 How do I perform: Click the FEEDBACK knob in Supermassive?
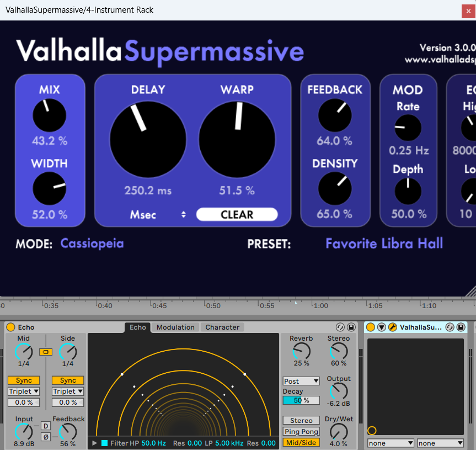click(335, 115)
